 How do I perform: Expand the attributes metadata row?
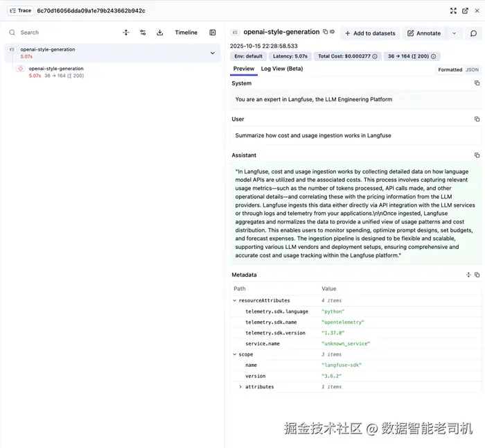(x=240, y=387)
